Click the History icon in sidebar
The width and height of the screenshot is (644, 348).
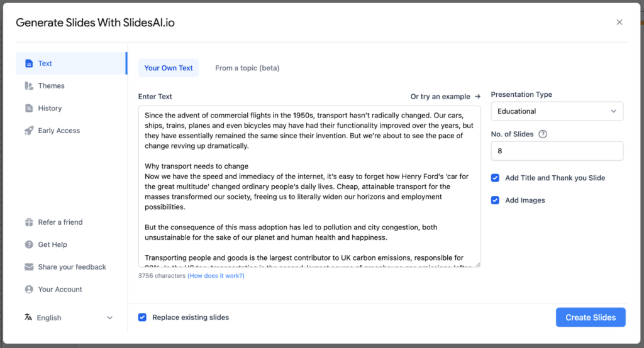28,108
